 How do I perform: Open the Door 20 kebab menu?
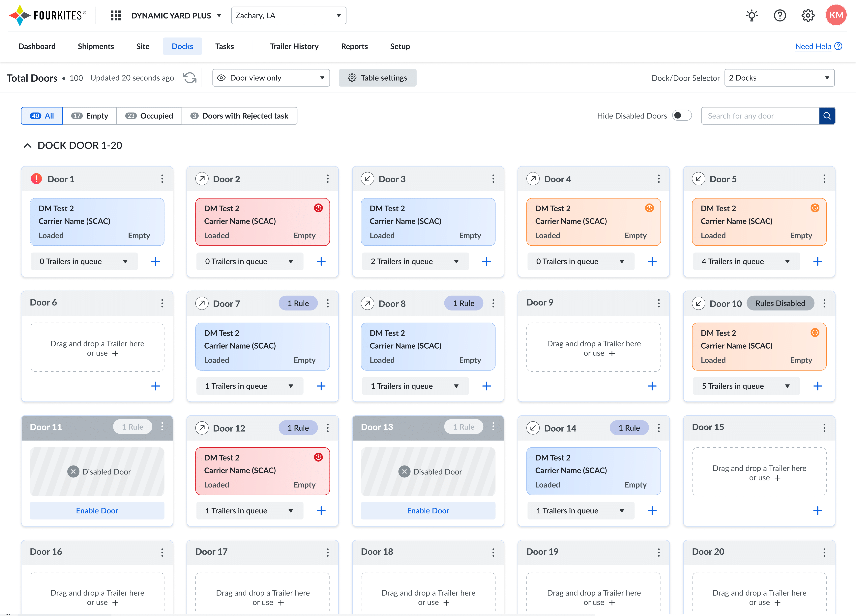(x=824, y=553)
